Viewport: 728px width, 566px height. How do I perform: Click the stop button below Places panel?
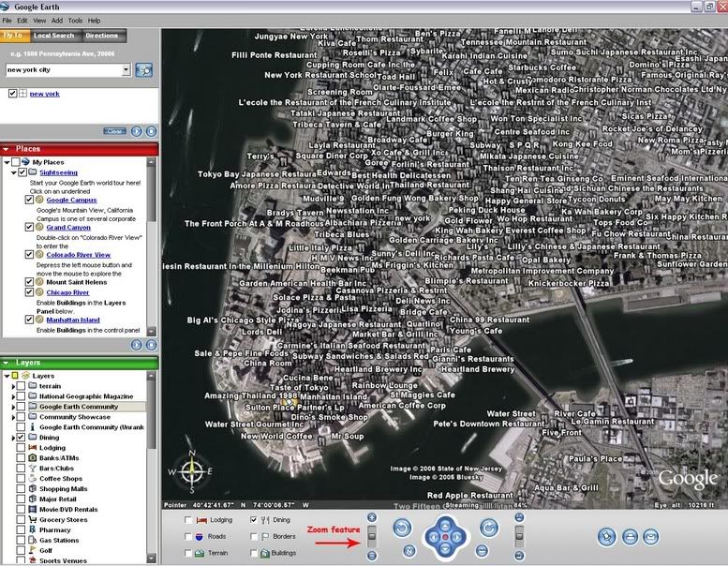point(152,345)
